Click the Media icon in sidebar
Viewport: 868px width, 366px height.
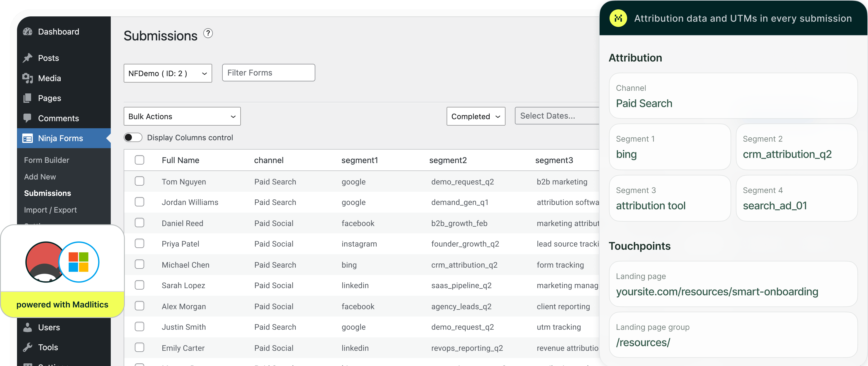tap(28, 78)
